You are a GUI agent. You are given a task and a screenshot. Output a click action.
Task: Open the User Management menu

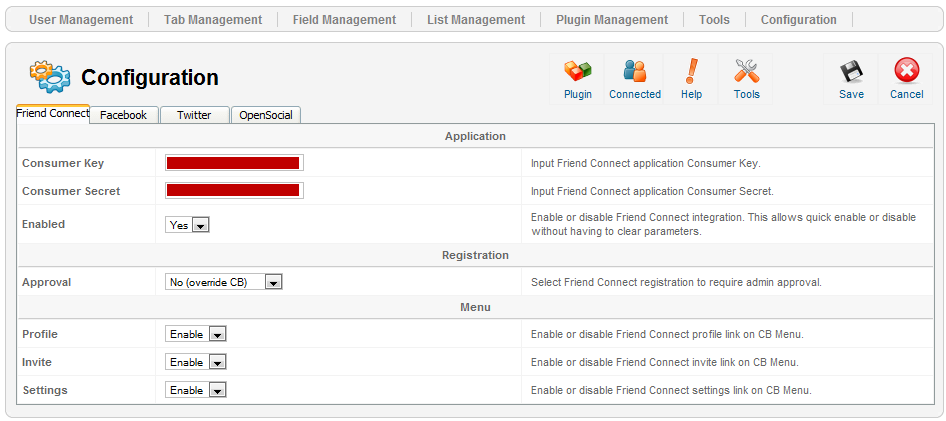pos(81,20)
